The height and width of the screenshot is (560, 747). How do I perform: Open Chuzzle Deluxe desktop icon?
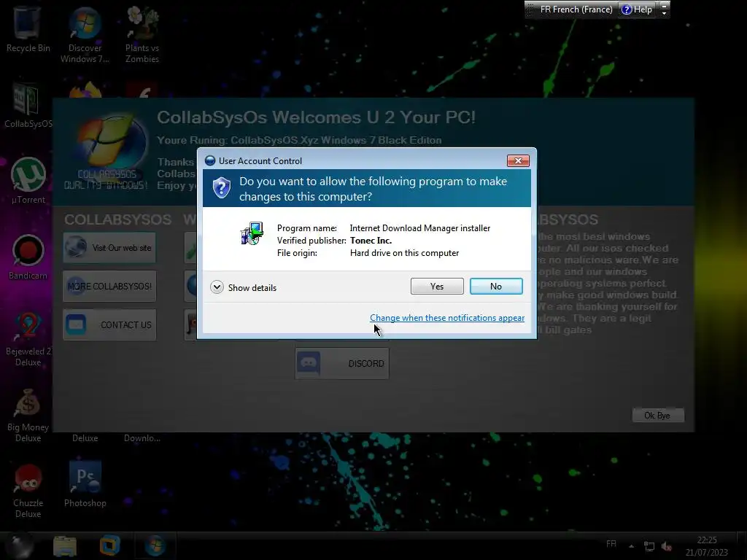(28, 491)
